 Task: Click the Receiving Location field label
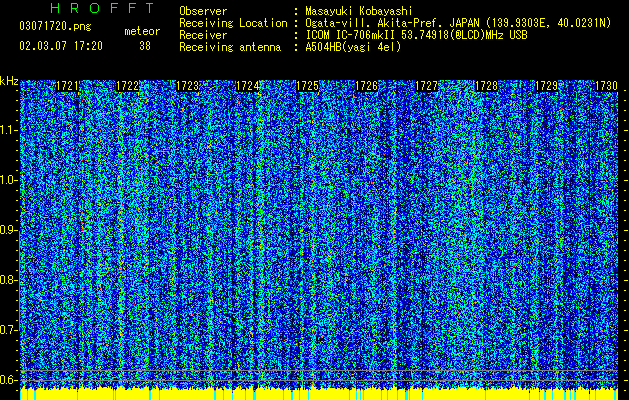coord(233,23)
